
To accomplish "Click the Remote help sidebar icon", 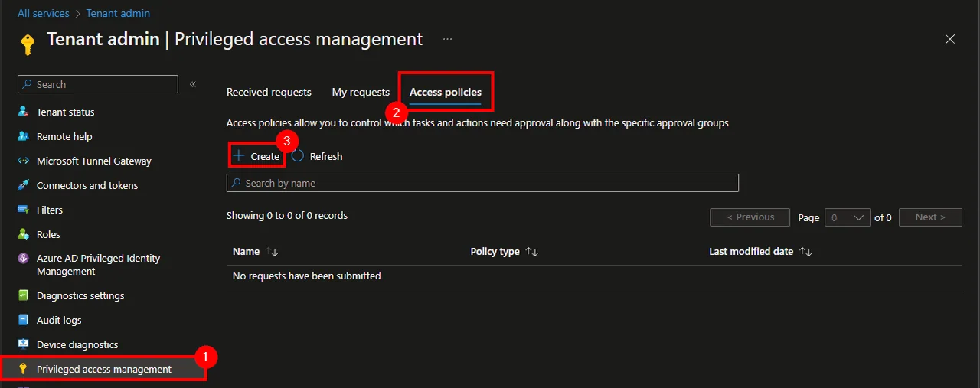I will click(x=23, y=136).
